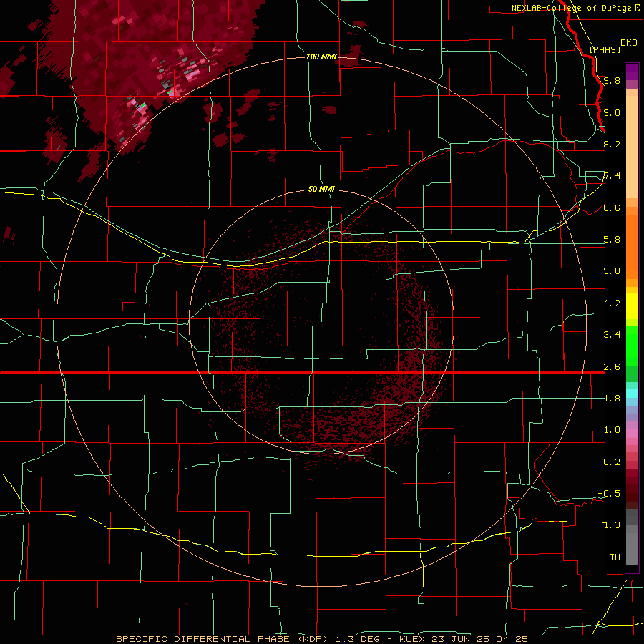Click the 0.2 value on the color scale
Image resolution: width=644 pixels, height=644 pixels.
pos(612,462)
